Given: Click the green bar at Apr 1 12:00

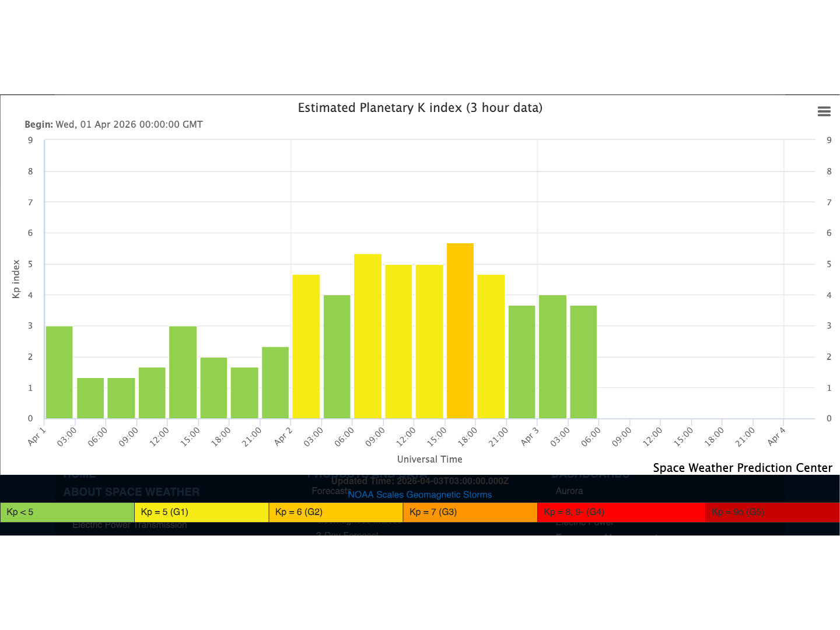Looking at the screenshot, I should [183, 372].
